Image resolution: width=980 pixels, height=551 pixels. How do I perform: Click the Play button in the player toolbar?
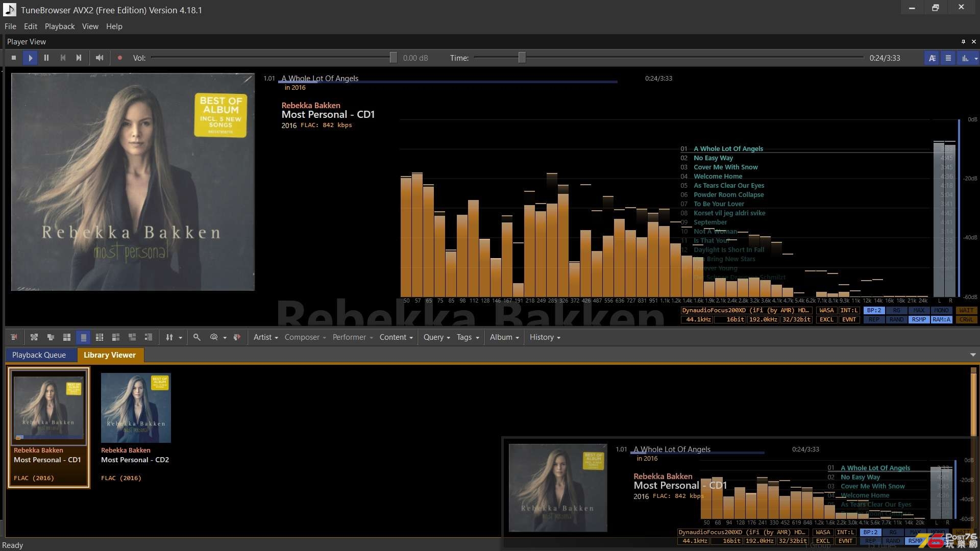pyautogui.click(x=30, y=58)
